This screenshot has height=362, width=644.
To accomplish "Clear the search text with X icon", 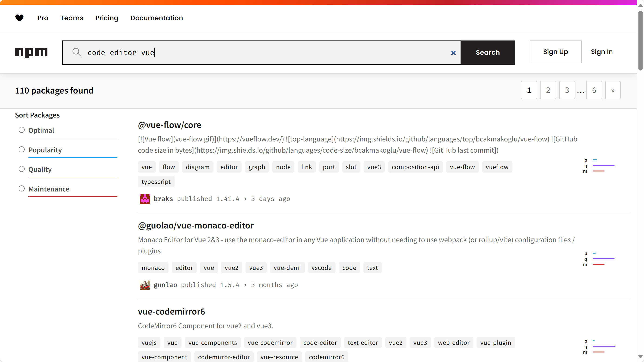I will click(453, 53).
